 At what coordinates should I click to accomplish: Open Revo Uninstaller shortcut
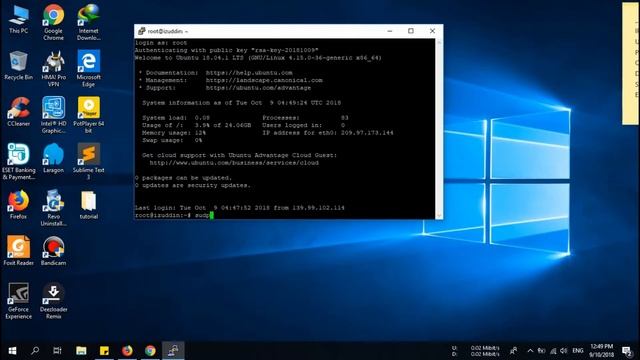click(x=53, y=208)
